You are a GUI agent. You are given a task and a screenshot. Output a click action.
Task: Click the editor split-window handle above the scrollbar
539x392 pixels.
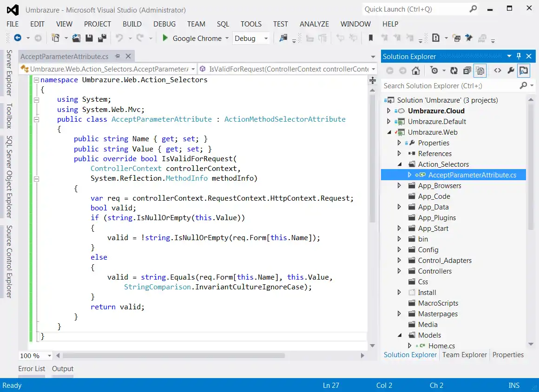click(x=373, y=81)
